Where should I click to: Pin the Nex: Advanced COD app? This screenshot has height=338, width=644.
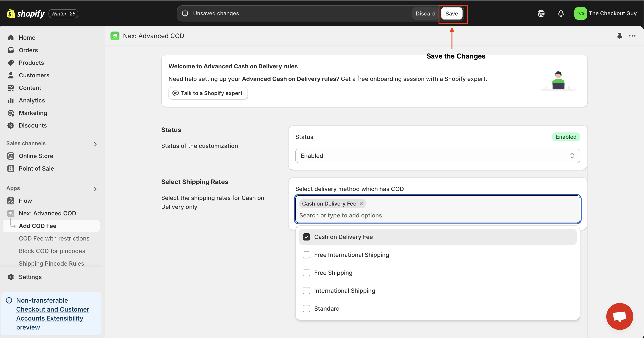pos(620,36)
